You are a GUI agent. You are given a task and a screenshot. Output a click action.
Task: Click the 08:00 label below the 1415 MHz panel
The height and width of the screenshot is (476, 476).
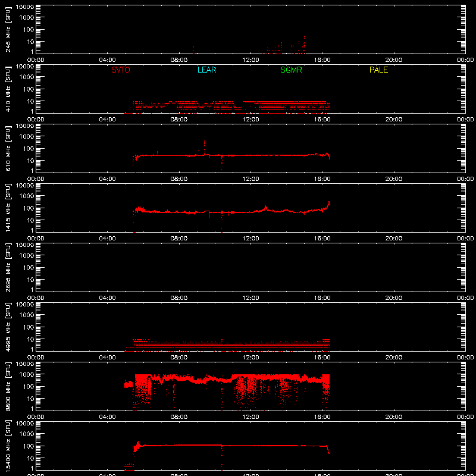(x=179, y=239)
